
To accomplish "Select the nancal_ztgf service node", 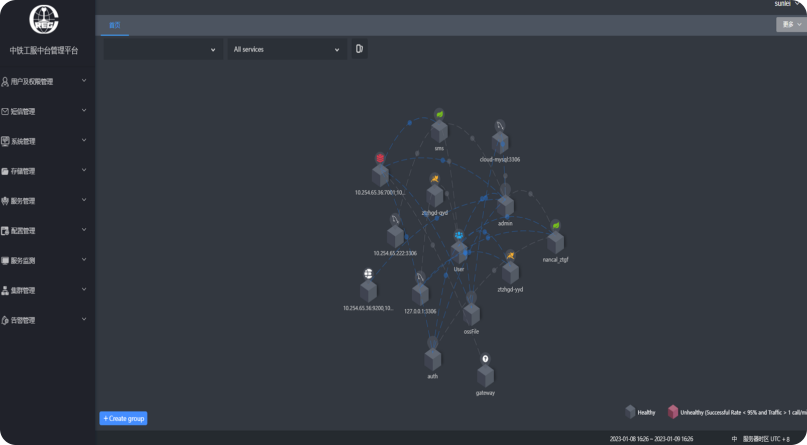I will (x=555, y=242).
